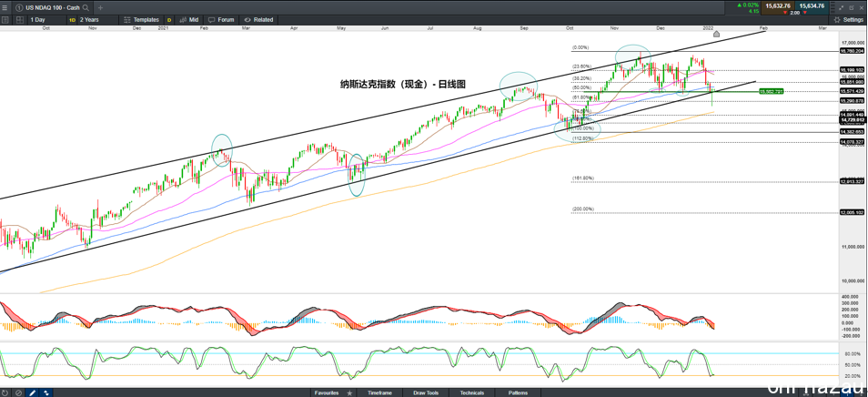The height and width of the screenshot is (397, 868).
Task: Click the (0.00%) Fibonacci level label
Action: [x=580, y=47]
